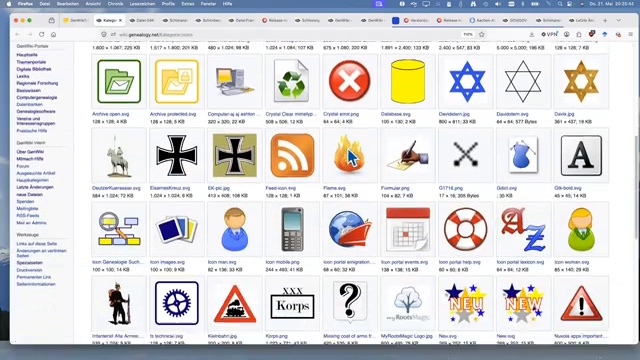Open the Crystal error.png red cross image
640x360 pixels.
(x=350, y=81)
